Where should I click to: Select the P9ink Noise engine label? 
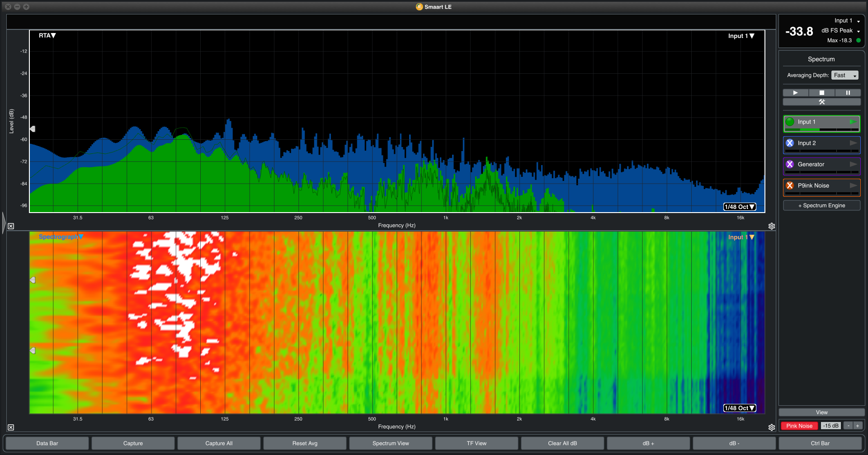[813, 185]
